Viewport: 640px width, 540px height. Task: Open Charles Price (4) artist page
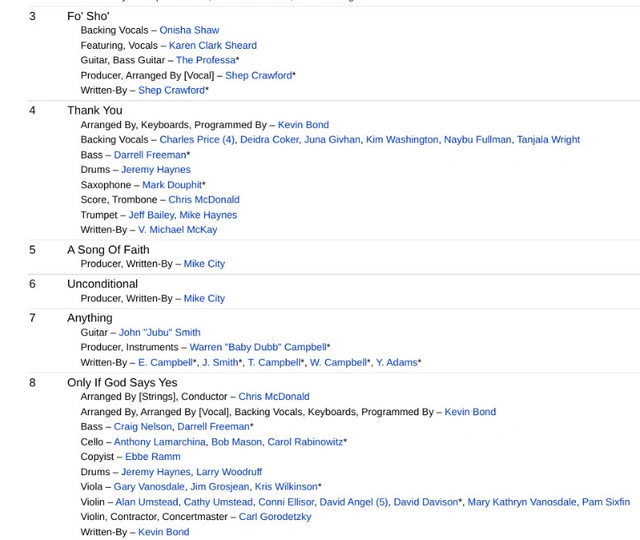click(x=196, y=140)
